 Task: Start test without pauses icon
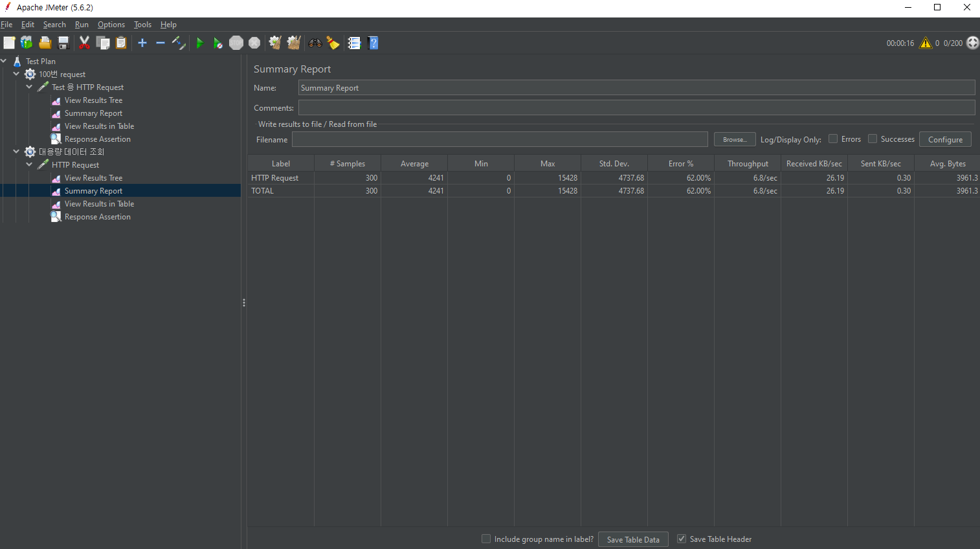click(218, 43)
